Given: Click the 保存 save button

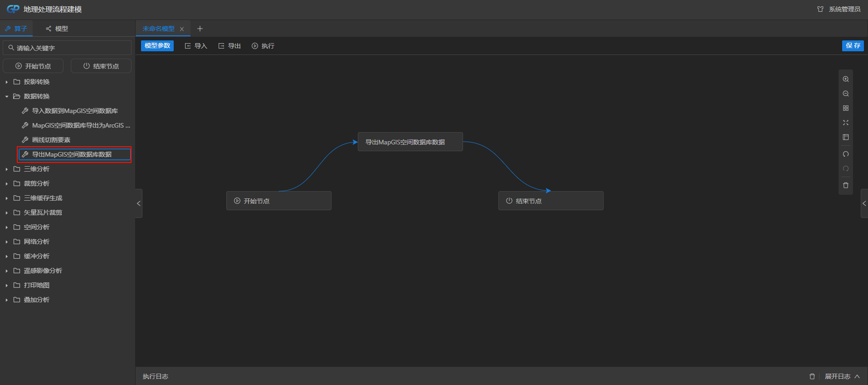Looking at the screenshot, I should click(853, 46).
